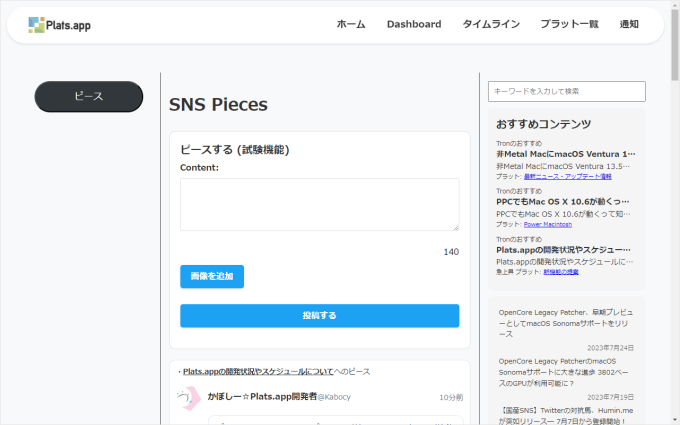
Task: Open the 新機能の提案 plat link
Action: (x=561, y=272)
